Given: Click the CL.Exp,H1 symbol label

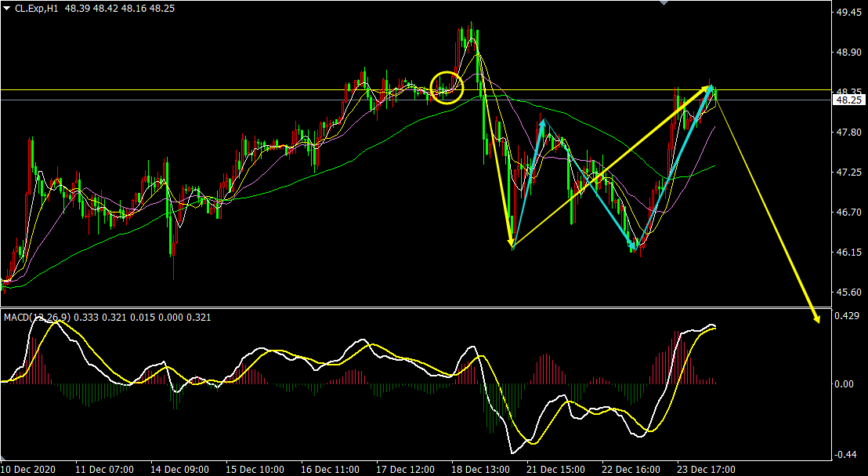Looking at the screenshot, I should click(37, 9).
